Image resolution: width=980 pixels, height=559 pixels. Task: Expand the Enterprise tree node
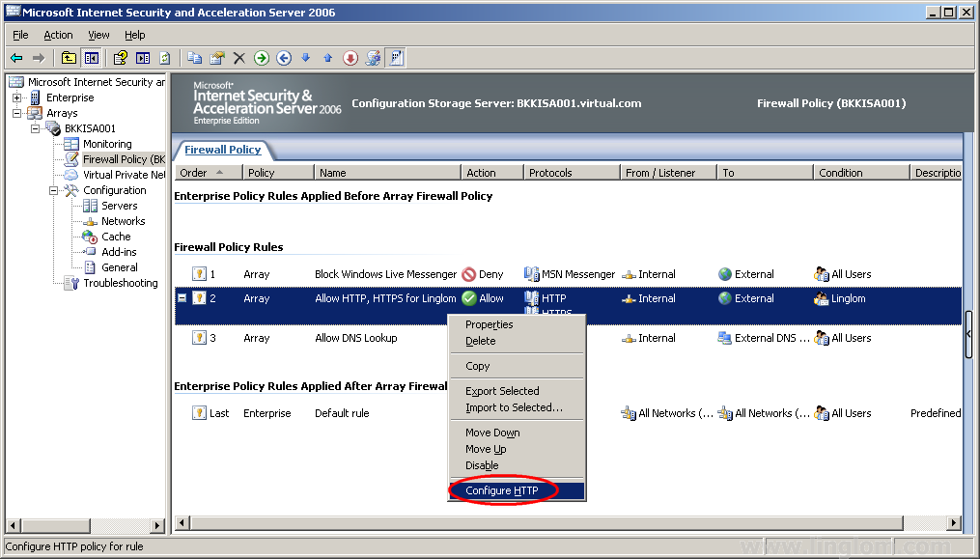pyautogui.click(x=16, y=98)
